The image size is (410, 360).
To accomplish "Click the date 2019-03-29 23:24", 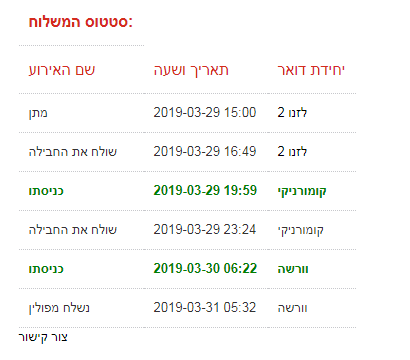I will pyautogui.click(x=205, y=230).
